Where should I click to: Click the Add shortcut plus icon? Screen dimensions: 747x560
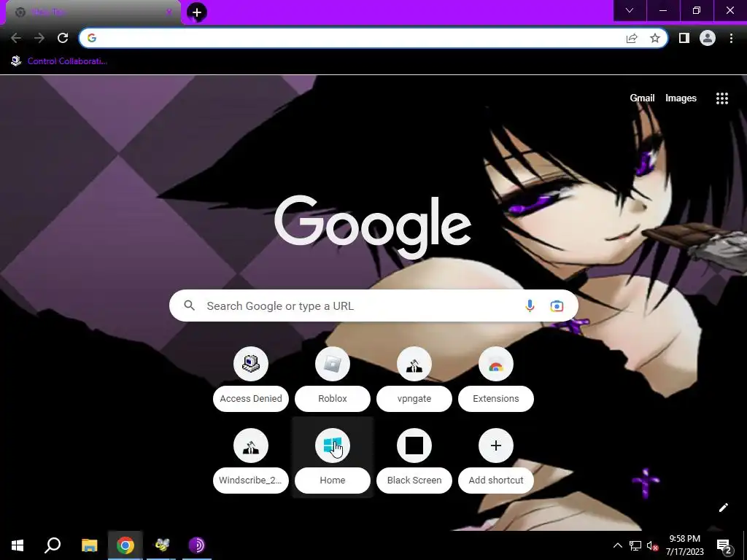click(x=496, y=446)
